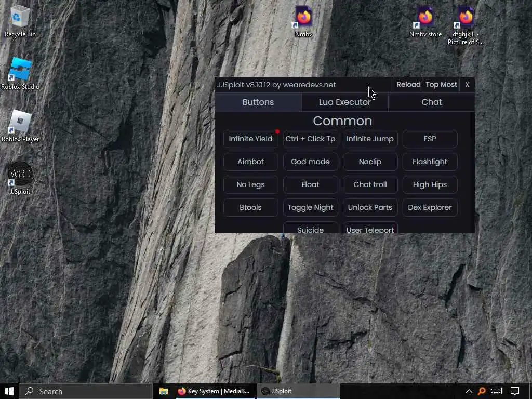Click the taskbar Search box

click(86, 391)
